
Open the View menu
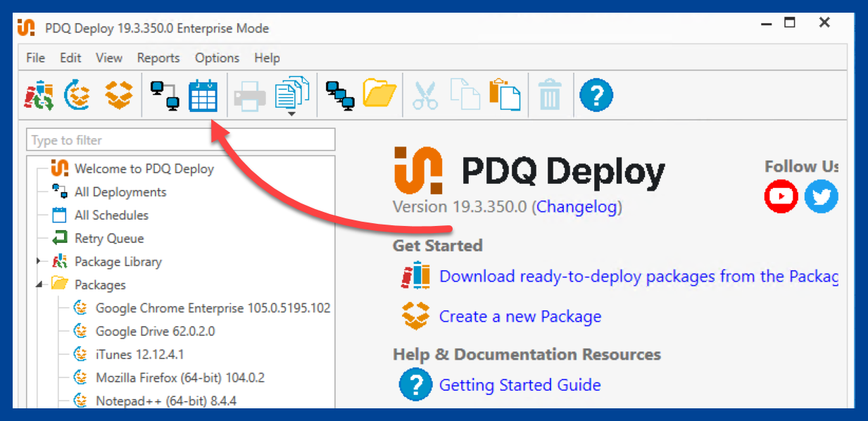pos(109,58)
